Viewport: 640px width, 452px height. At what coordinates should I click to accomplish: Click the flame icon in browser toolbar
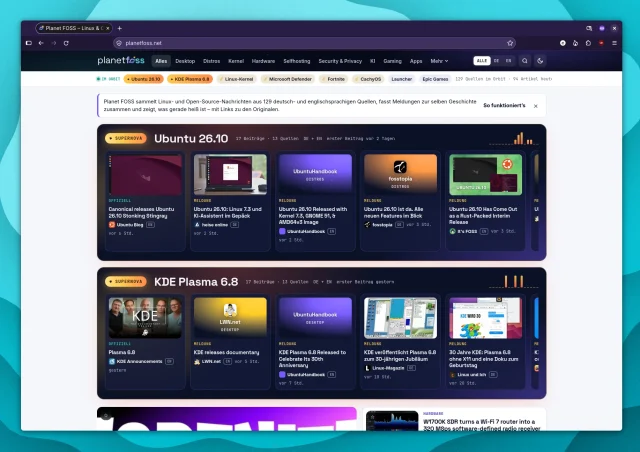pyautogui.click(x=576, y=43)
